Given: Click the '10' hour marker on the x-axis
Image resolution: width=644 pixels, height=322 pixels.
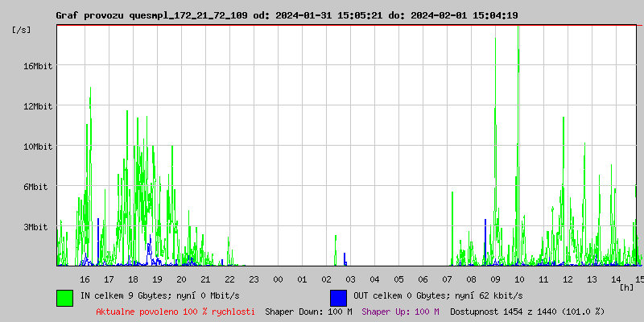Looking at the screenshot, I should [x=519, y=279].
